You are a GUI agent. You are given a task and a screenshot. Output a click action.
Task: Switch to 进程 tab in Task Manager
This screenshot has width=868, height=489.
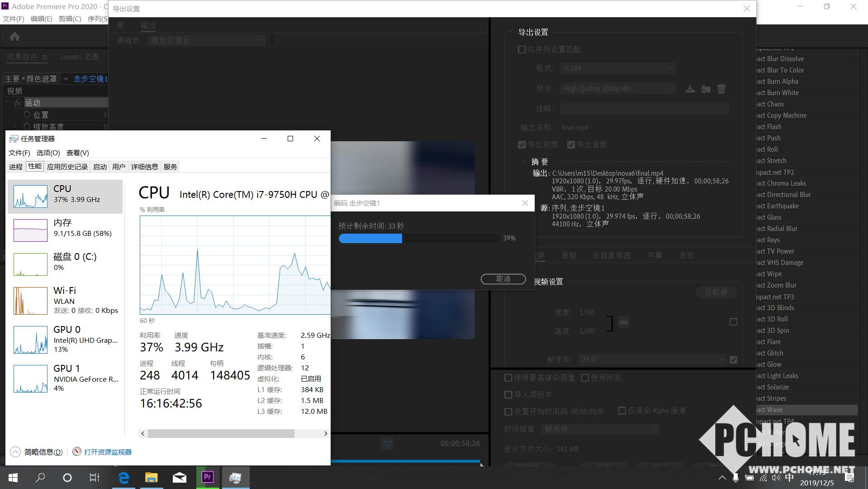[15, 167]
